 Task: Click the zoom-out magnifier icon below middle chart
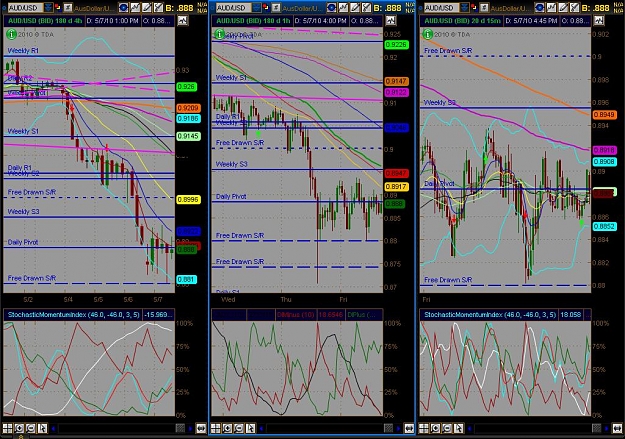[x=239, y=429]
